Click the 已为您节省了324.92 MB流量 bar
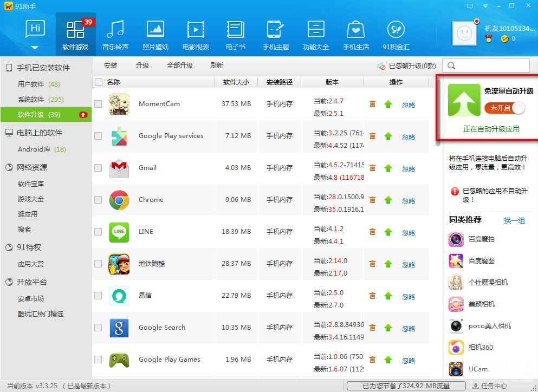The image size is (538, 392). click(x=406, y=386)
